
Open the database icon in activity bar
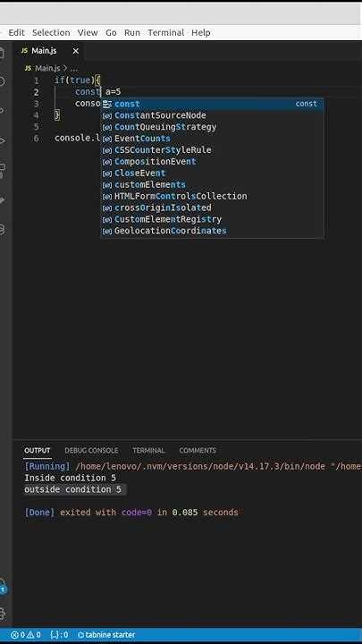3,230
